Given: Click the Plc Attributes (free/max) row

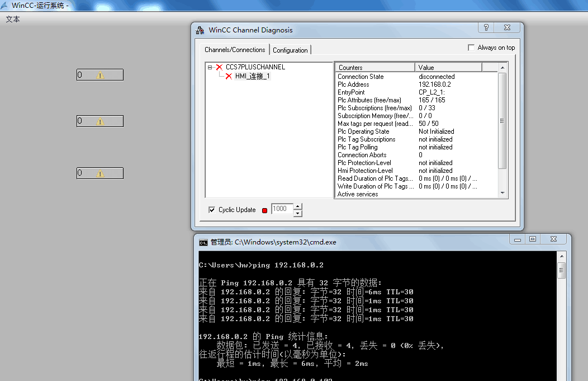Looking at the screenshot, I should 416,100.
